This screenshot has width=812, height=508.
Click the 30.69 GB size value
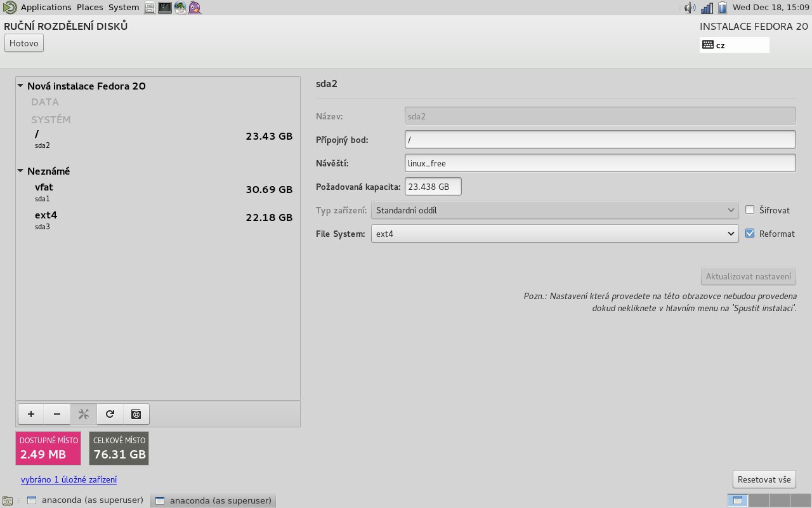[269, 189]
